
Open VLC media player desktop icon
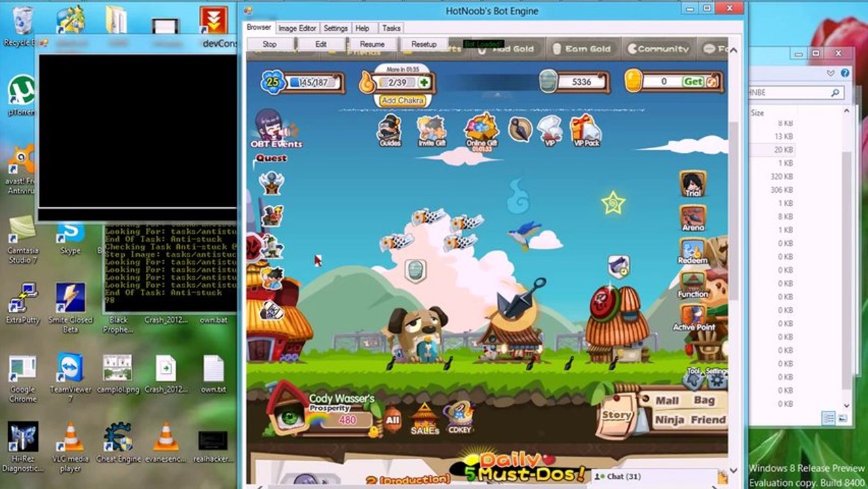click(71, 447)
